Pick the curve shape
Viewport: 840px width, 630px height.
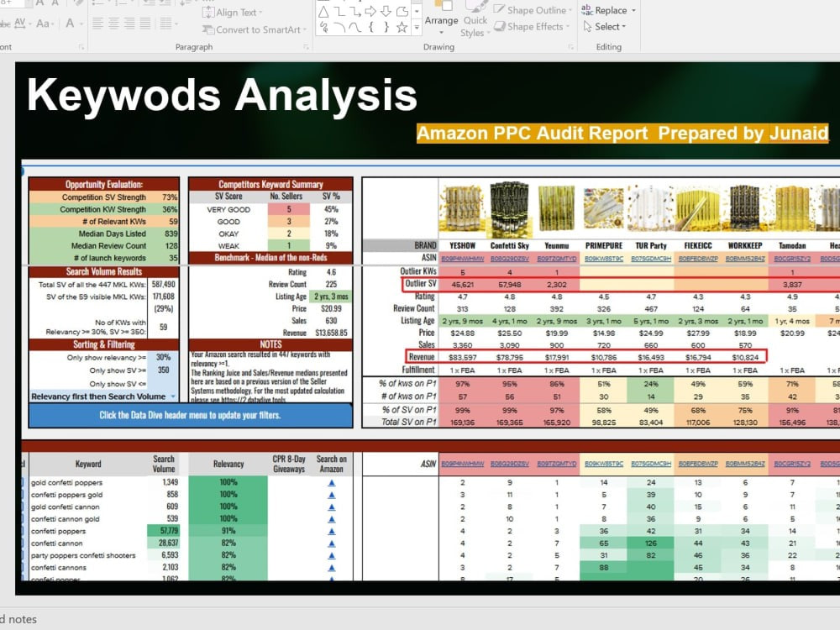(x=354, y=28)
